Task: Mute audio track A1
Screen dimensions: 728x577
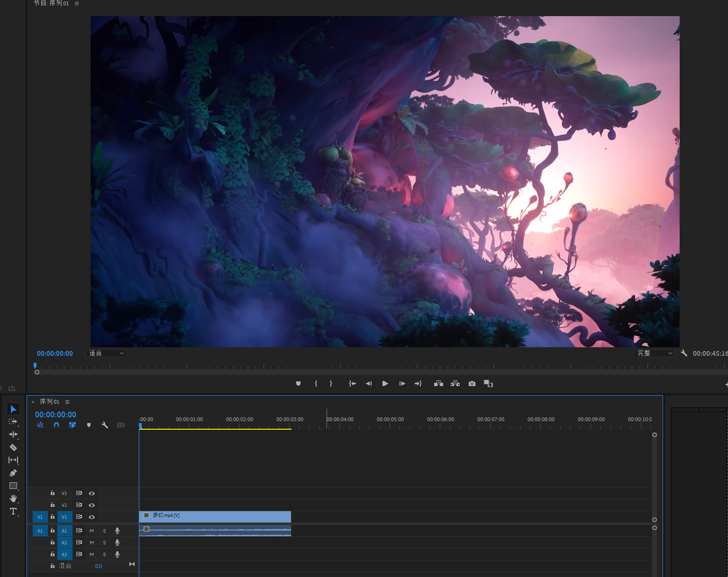Action: coord(92,531)
